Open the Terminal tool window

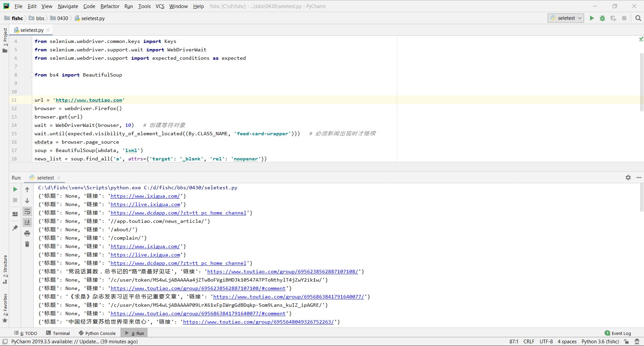pos(58,333)
